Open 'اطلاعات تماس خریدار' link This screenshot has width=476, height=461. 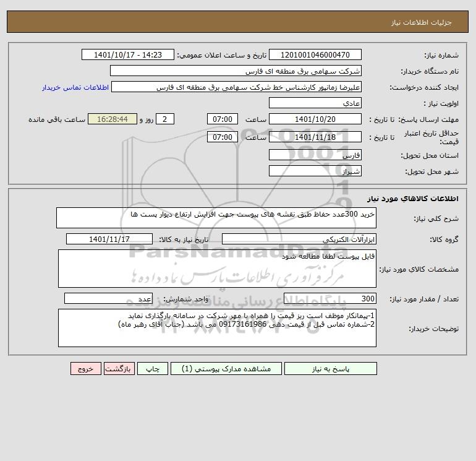pyautogui.click(x=75, y=87)
